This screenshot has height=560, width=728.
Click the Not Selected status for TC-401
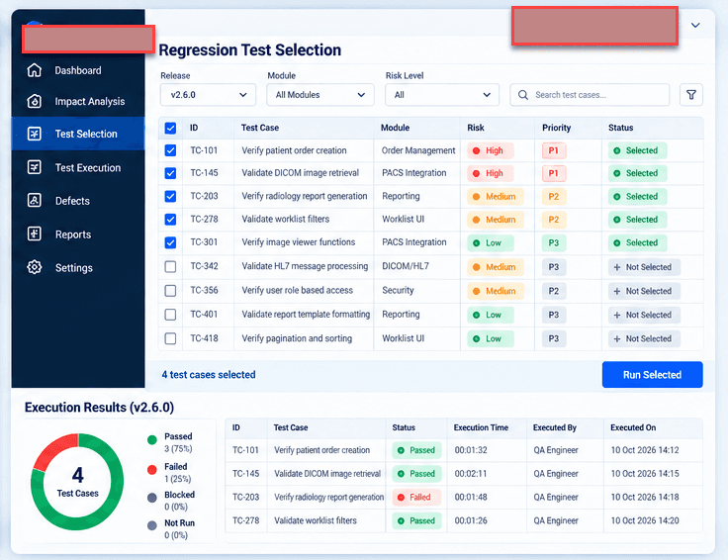pyautogui.click(x=644, y=315)
